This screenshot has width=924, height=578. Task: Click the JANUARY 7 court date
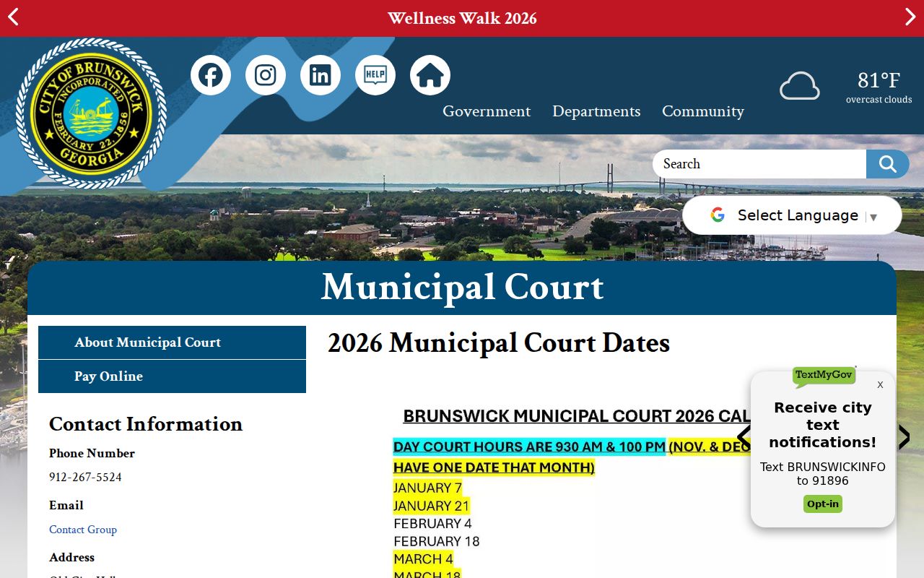click(x=427, y=488)
